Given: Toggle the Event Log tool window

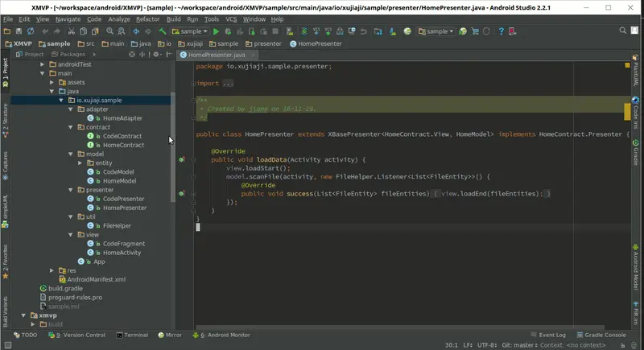Looking at the screenshot, I should point(548,335).
